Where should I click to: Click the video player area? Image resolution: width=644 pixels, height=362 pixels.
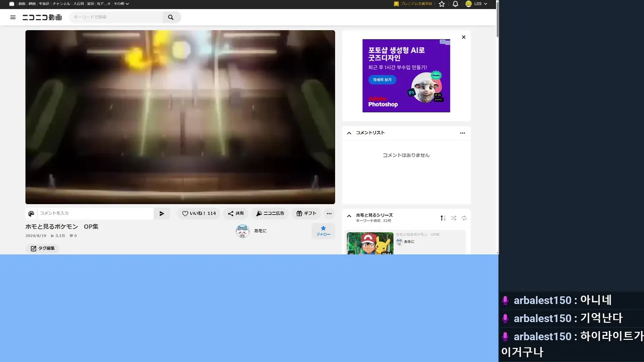coord(180,117)
